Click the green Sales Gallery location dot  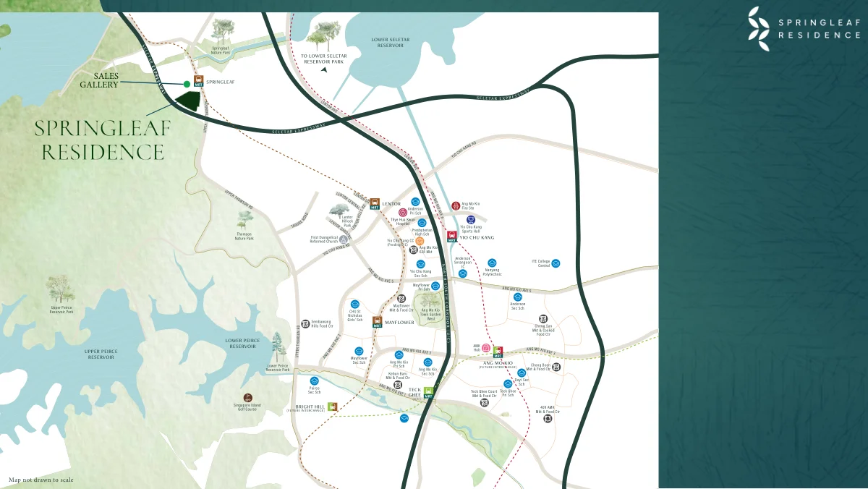pyautogui.click(x=187, y=84)
